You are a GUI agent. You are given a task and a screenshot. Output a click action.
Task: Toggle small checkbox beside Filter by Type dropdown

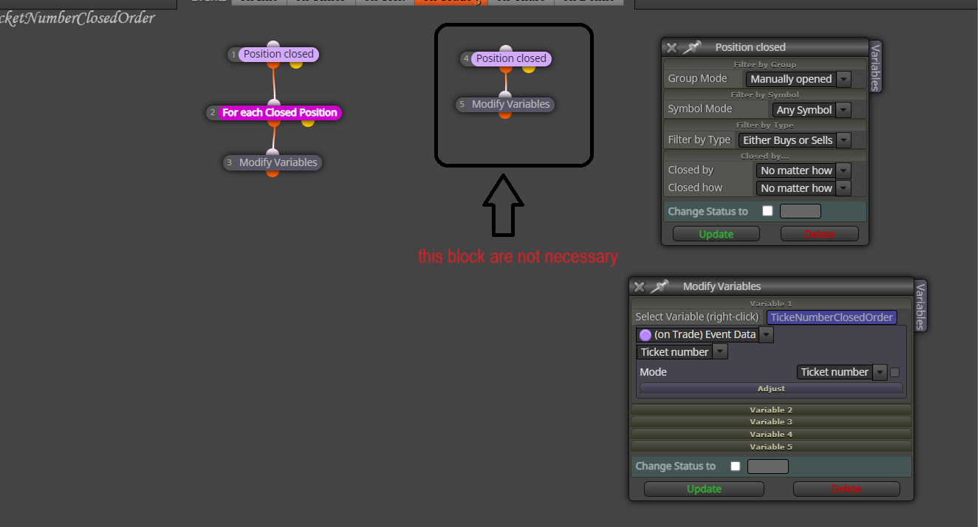[x=859, y=140]
